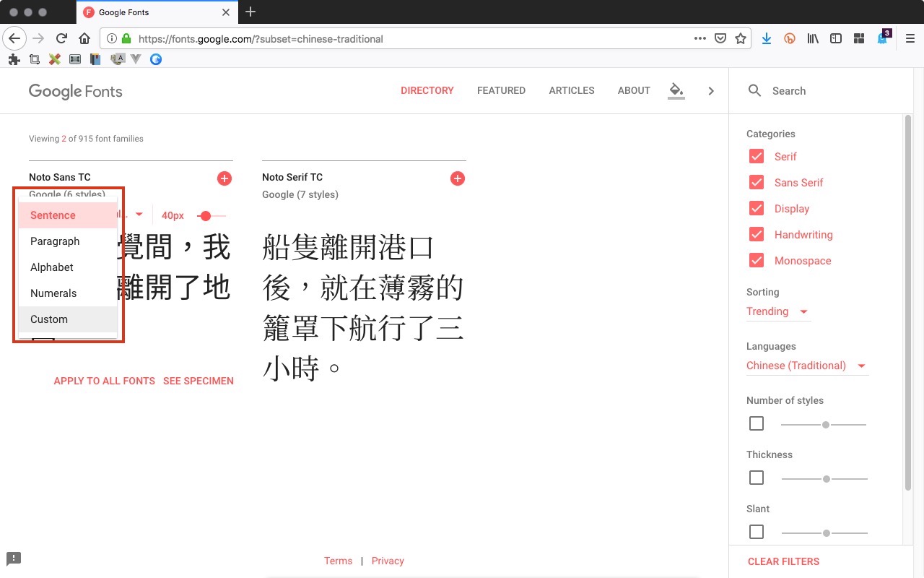This screenshot has width=924, height=578.
Task: Select Custom in the preview text menu
Action: click(68, 319)
